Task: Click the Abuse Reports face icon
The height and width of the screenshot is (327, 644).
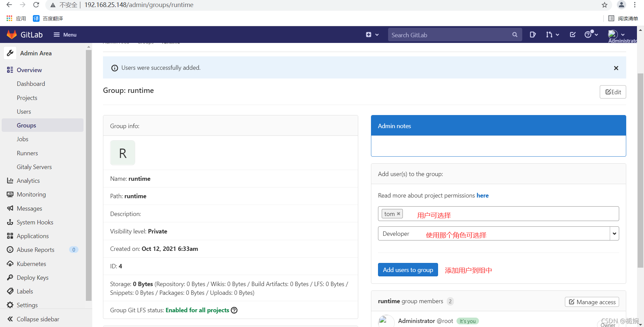Action: point(10,250)
